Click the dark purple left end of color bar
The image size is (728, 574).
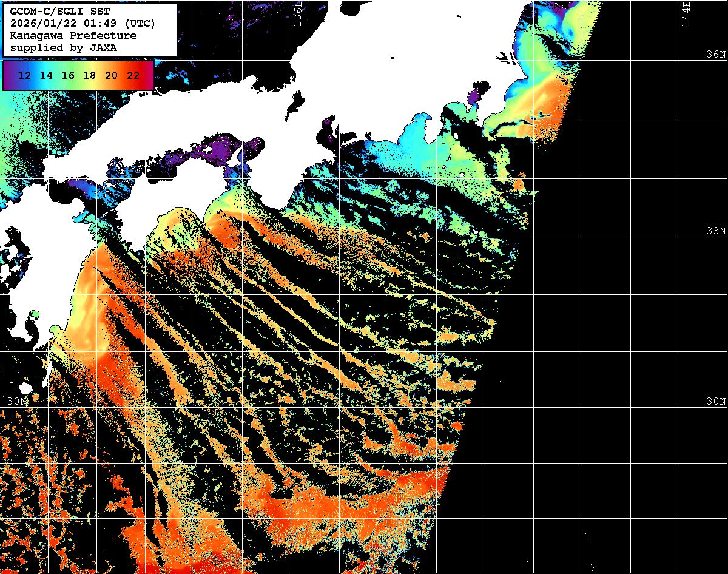tap(8, 76)
